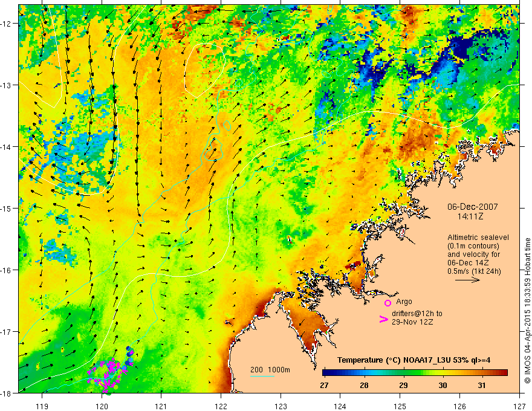532x411 pixels.
Task: Click the small cyan contour loop near 122°E, 14°S
Action: (x=213, y=149)
